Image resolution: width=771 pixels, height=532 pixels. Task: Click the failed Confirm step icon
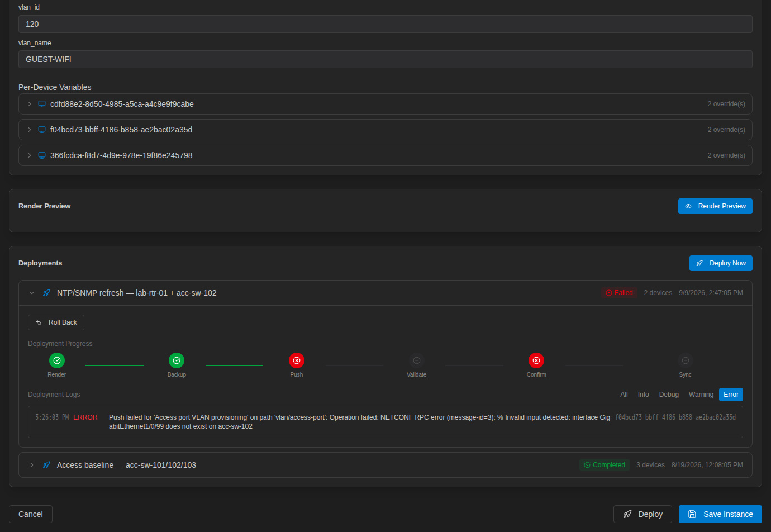[x=536, y=360]
